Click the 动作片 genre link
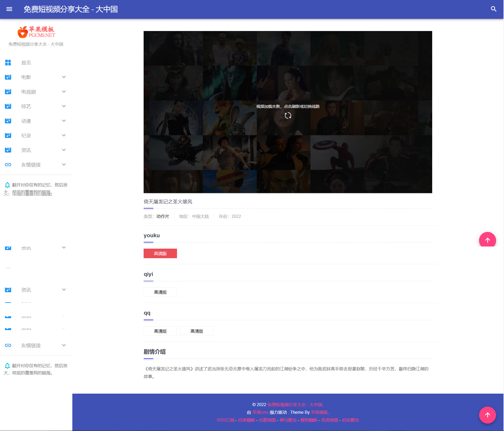The height and width of the screenshot is (431, 504). pyautogui.click(x=163, y=216)
